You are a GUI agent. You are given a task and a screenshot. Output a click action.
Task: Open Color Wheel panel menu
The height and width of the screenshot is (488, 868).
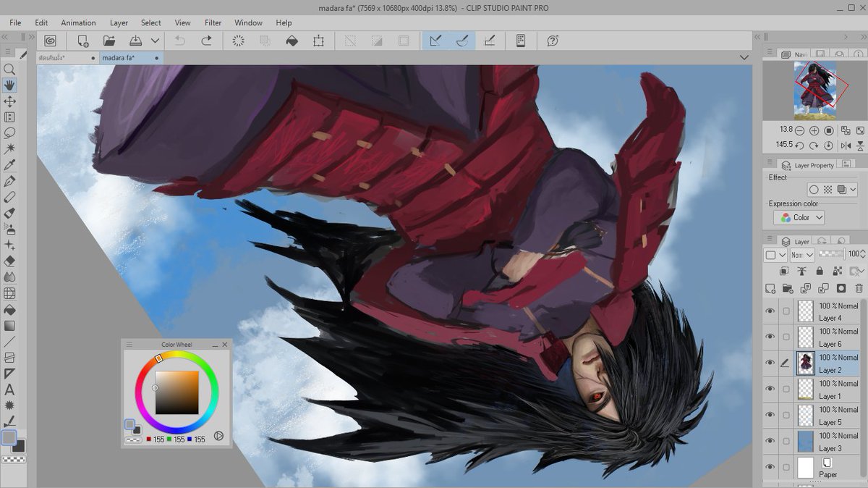(x=129, y=345)
